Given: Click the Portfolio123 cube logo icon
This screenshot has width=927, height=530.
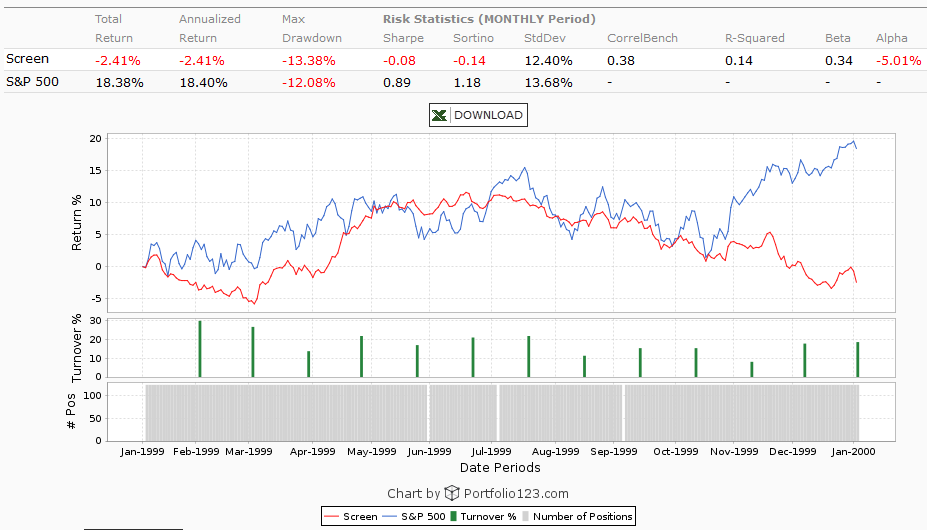Looking at the screenshot, I should [x=452, y=493].
